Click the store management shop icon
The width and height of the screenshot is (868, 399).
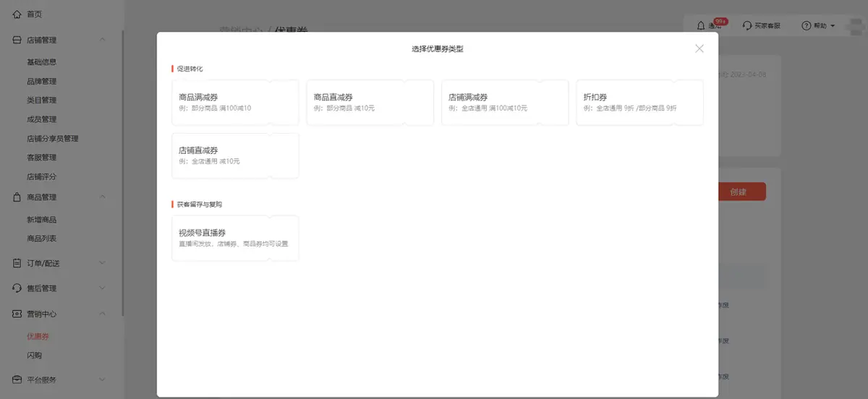[17, 40]
